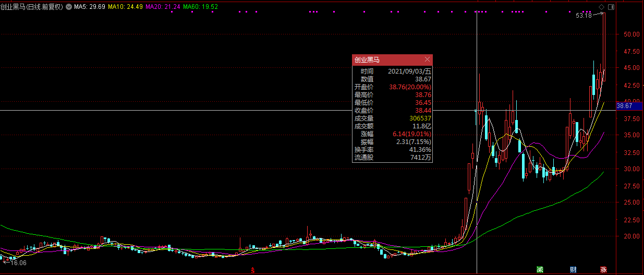Image resolution: width=644 pixels, height=275 pixels.
Task: Click the 成交量 306537 row
Action: coord(392,118)
